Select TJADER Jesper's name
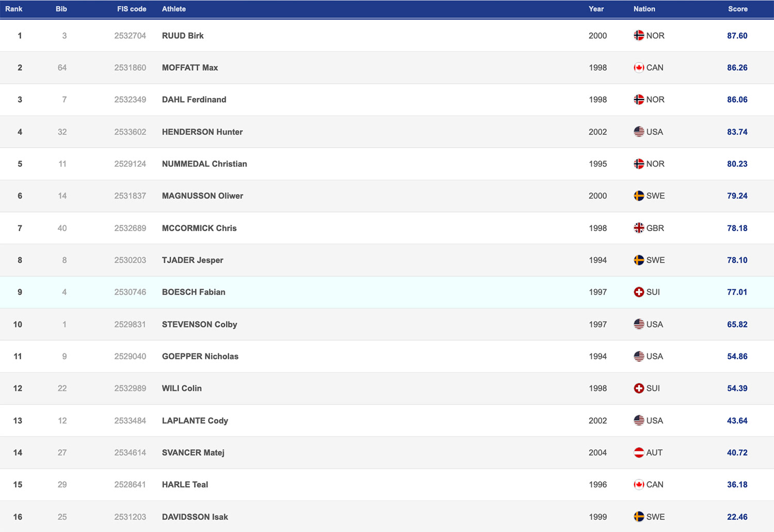This screenshot has width=774, height=532. point(192,260)
